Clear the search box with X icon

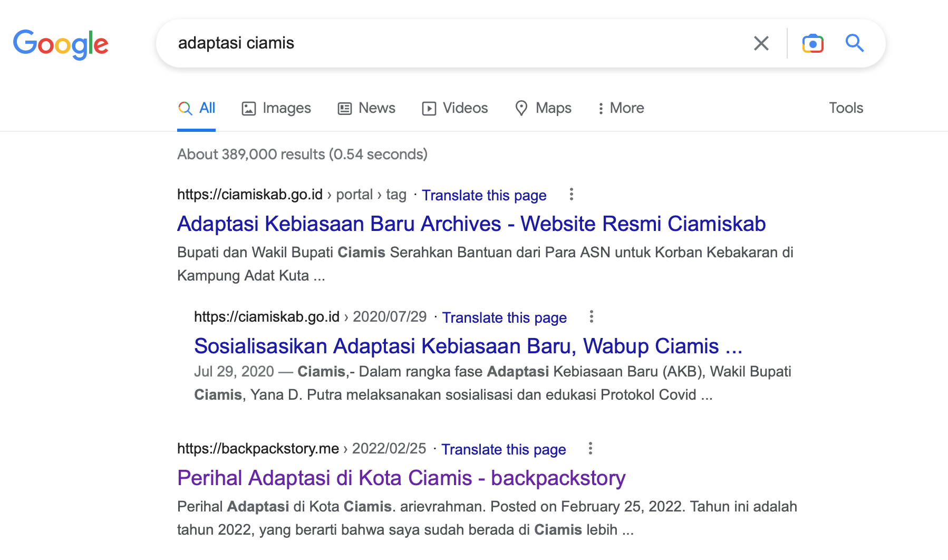tap(761, 43)
